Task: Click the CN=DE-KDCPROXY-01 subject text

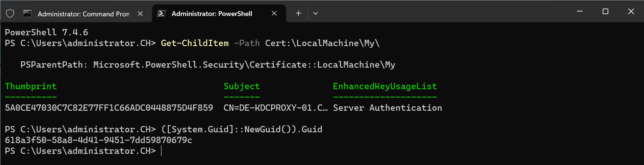Action: pos(275,108)
